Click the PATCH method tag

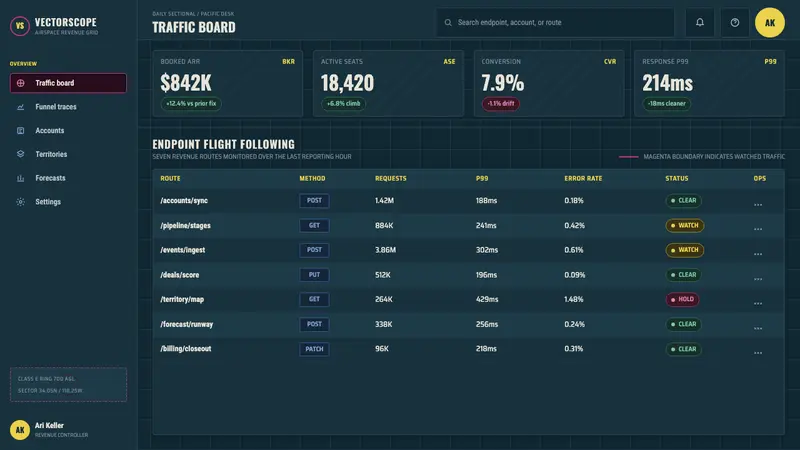click(x=314, y=349)
